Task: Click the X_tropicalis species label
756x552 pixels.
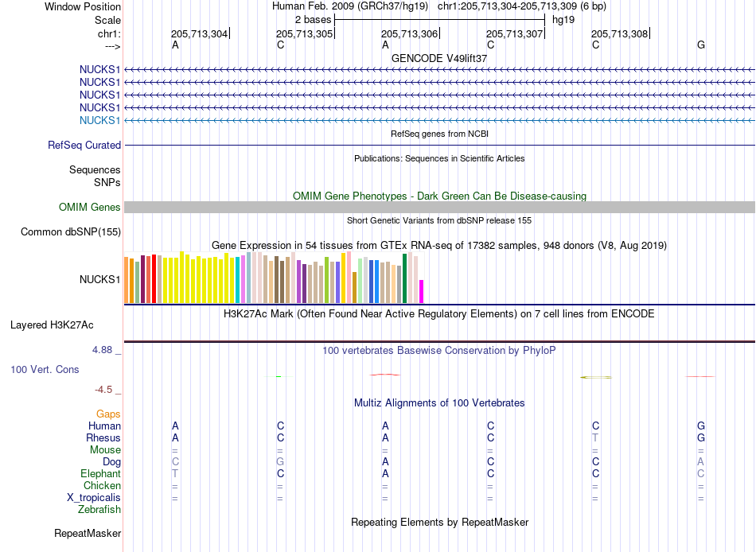Action: pyautogui.click(x=94, y=498)
